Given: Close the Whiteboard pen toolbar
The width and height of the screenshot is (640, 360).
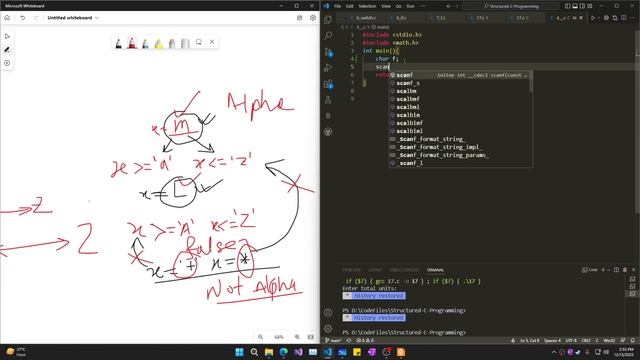Looking at the screenshot, I should pos(212,42).
